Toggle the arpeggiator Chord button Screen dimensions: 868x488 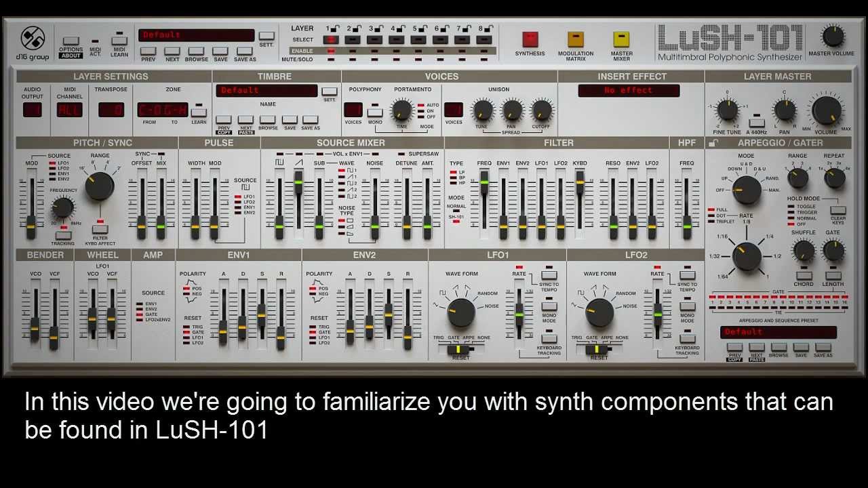[804, 276]
